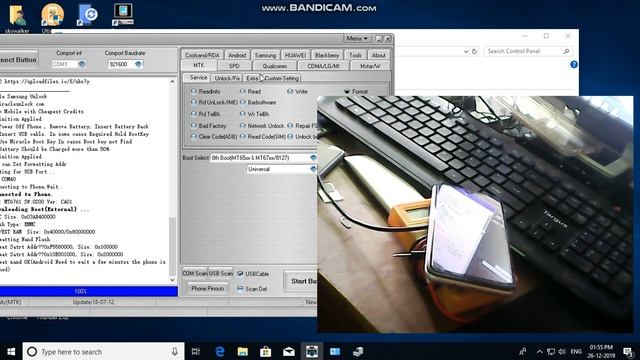Click the log scroll-down arrow
The image size is (640, 360).
click(x=172, y=280)
